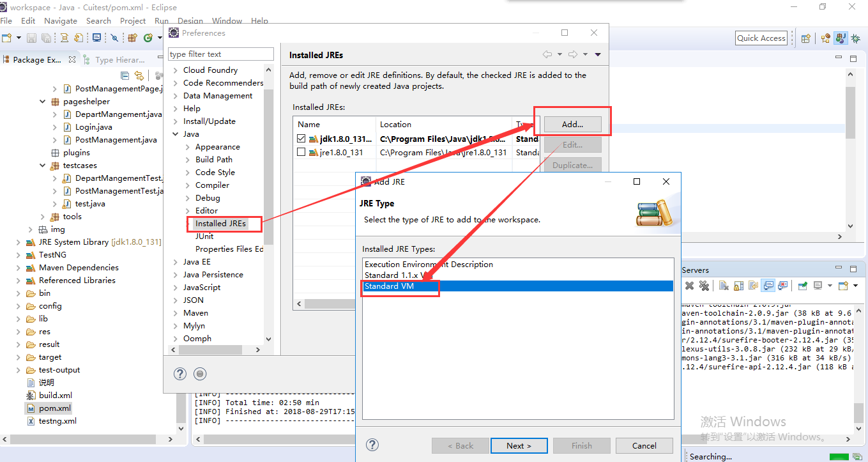
Task: Open the Project menu
Action: [133, 20]
